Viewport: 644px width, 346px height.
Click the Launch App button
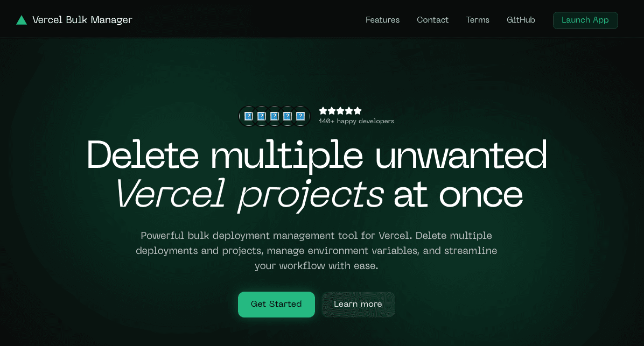[585, 20]
